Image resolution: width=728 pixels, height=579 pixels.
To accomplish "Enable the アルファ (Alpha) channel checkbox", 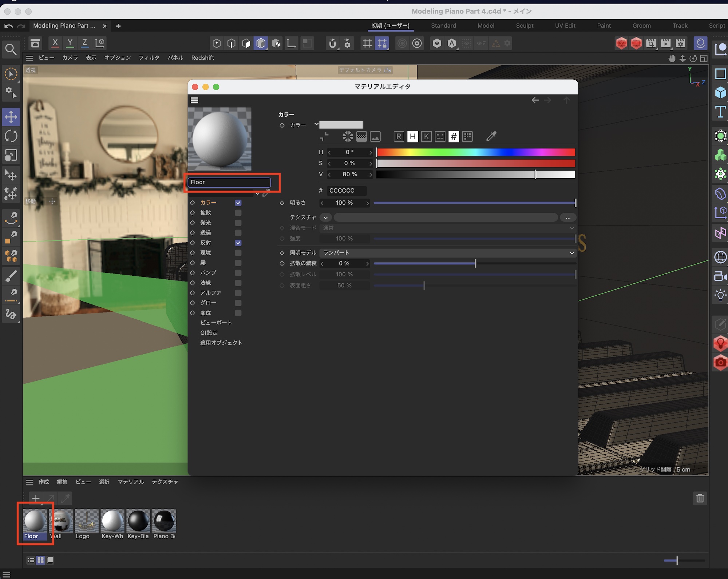I will point(238,293).
